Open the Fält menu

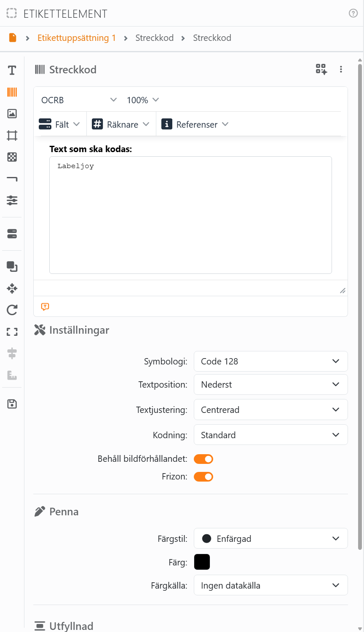[x=59, y=124]
